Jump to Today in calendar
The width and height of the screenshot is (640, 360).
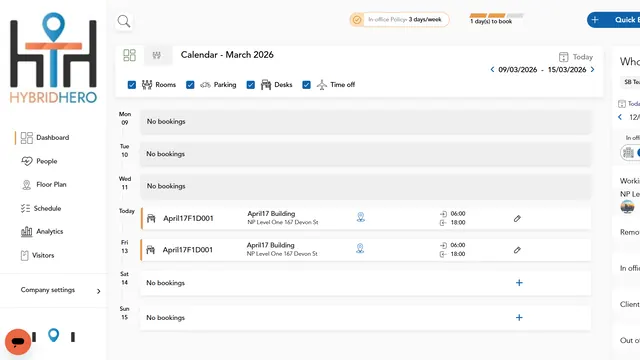pyautogui.click(x=576, y=57)
